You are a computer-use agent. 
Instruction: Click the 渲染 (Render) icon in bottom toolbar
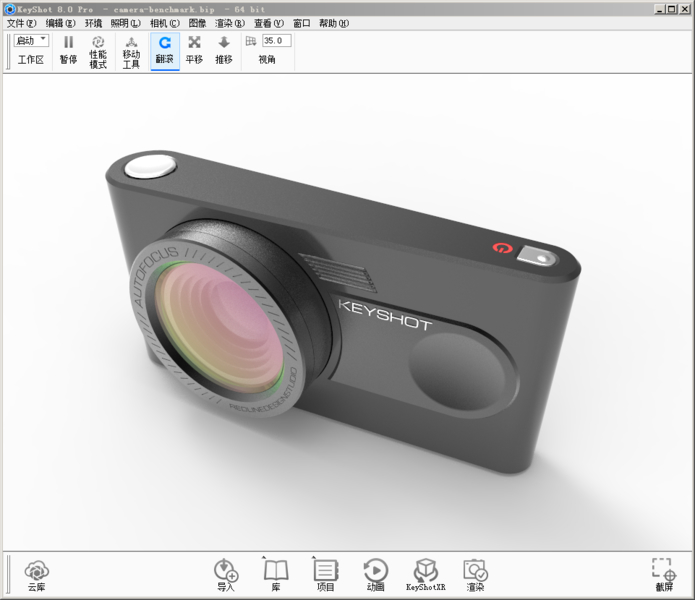(475, 575)
